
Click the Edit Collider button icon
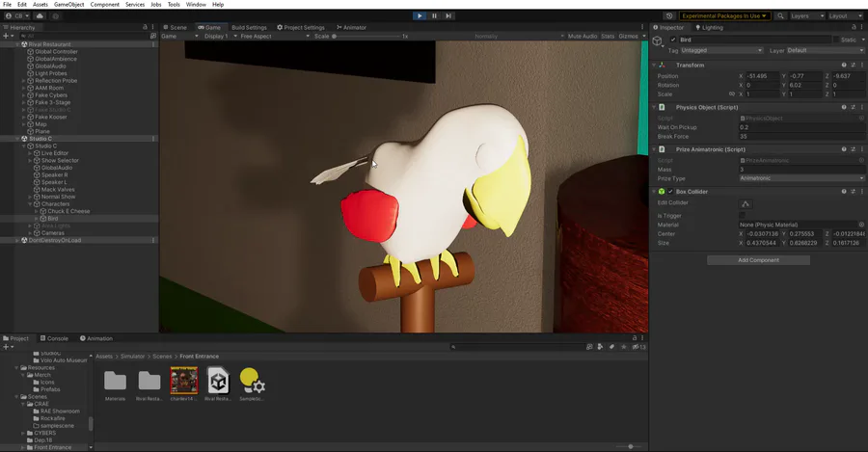pyautogui.click(x=746, y=203)
